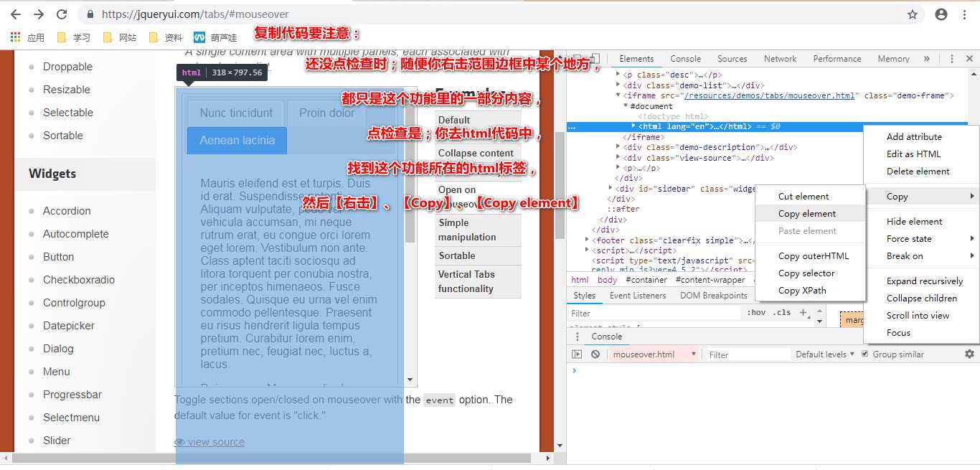Open the 资料 bookmark folder

point(166,37)
